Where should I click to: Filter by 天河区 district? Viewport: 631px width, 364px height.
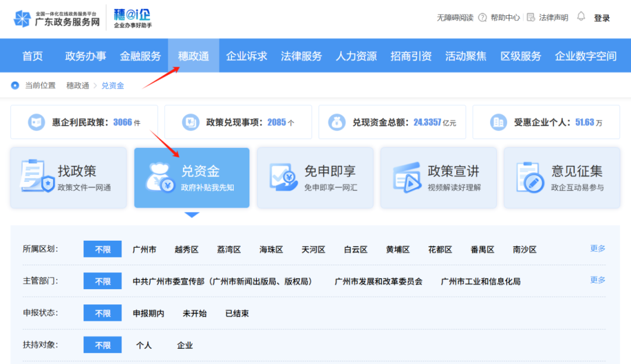coord(313,249)
